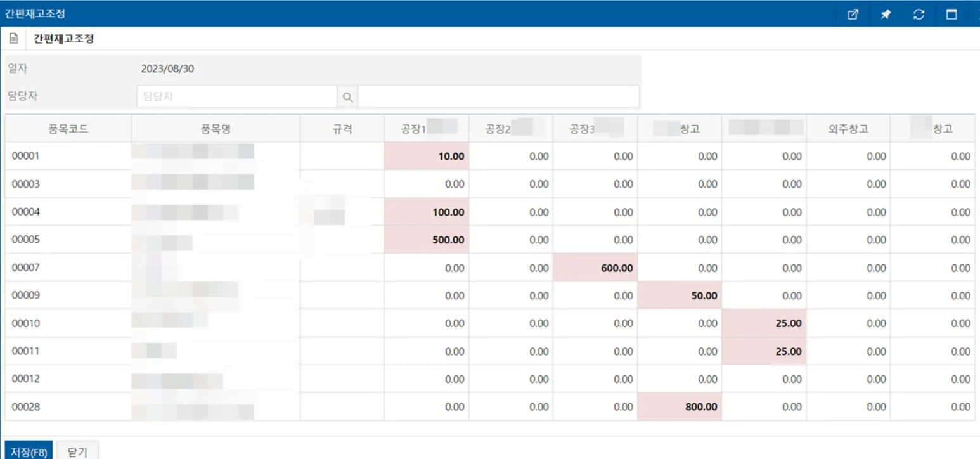Viewport: 980px width, 459px height.
Task: Refresh the inventory adjustment screen
Action: tap(919, 15)
